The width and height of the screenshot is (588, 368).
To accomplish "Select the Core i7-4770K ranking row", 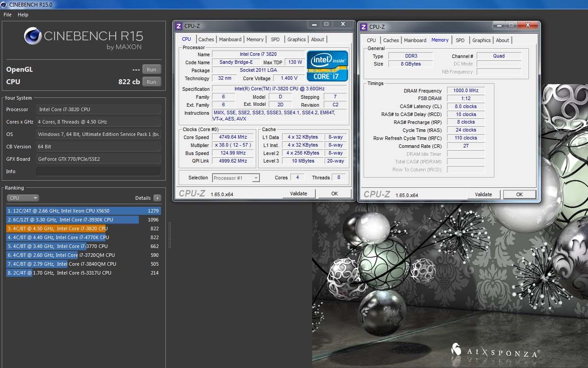I will (83, 237).
